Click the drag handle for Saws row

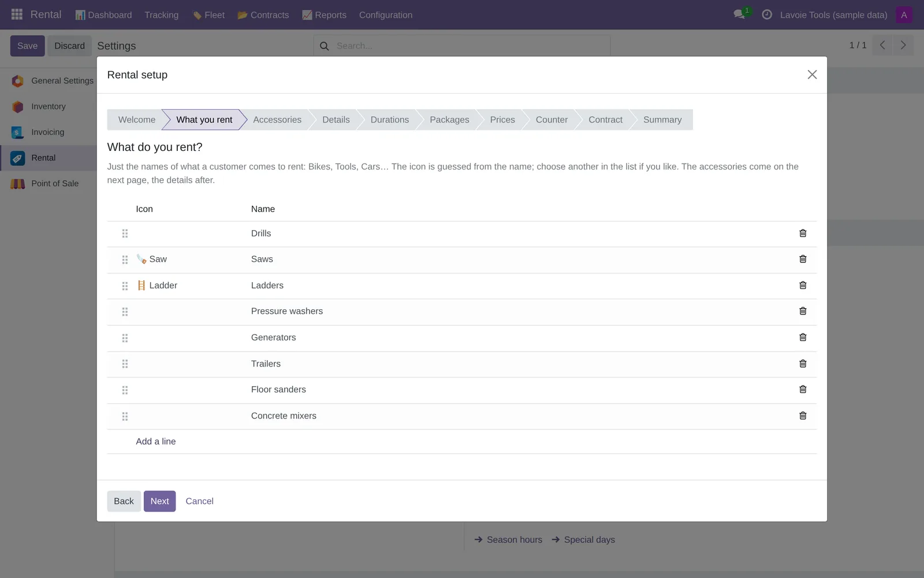coord(125,260)
